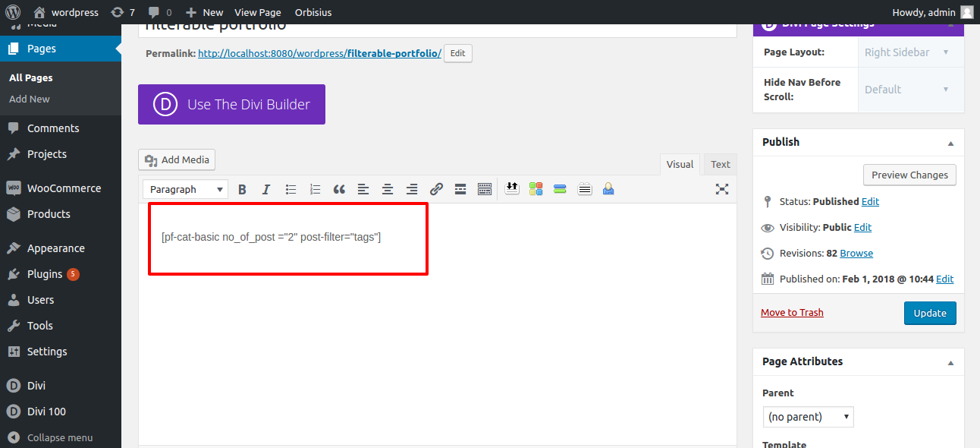Enable distraction-free writing mode
The image size is (980, 448).
pyautogui.click(x=722, y=190)
